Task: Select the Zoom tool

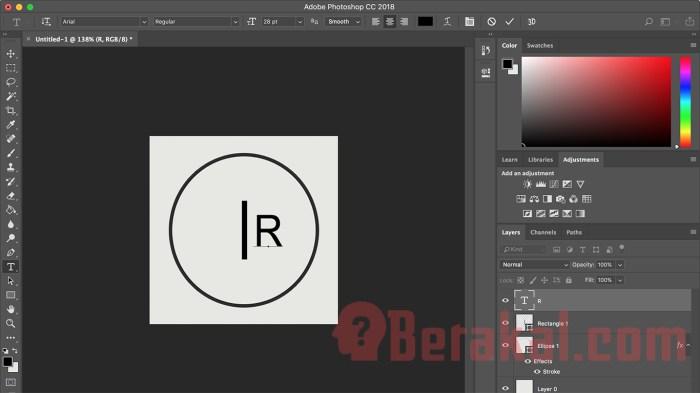Action: 11,323
